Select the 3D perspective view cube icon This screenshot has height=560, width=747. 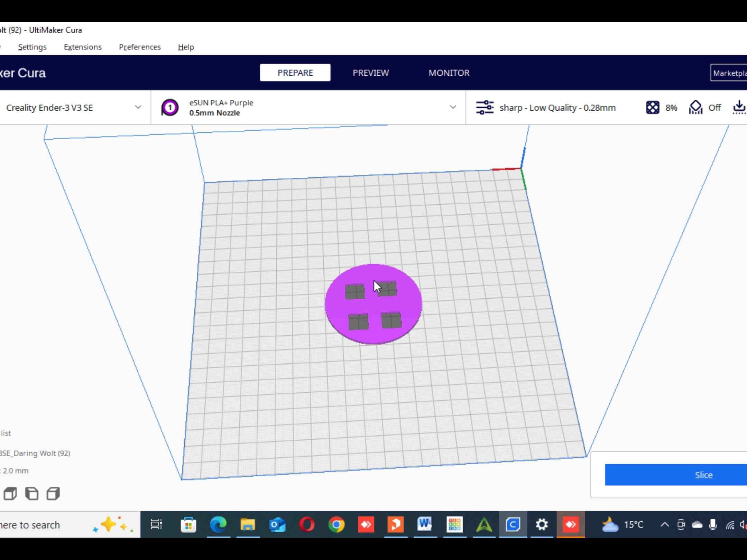[10, 494]
